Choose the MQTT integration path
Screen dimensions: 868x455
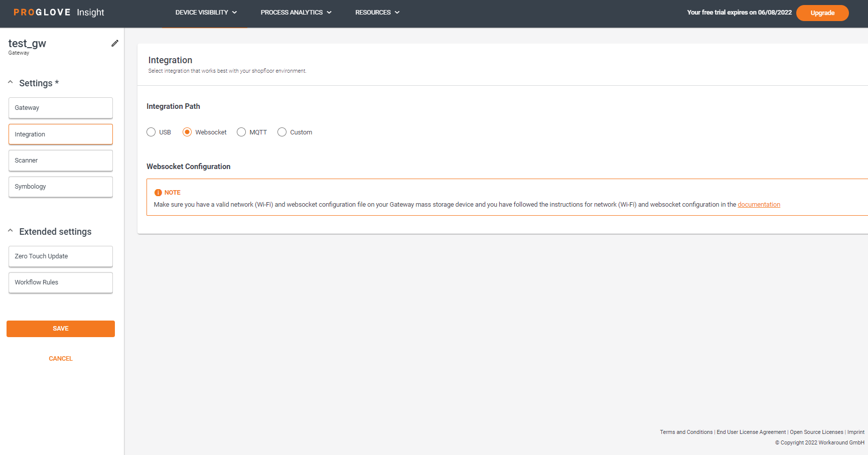pos(241,132)
